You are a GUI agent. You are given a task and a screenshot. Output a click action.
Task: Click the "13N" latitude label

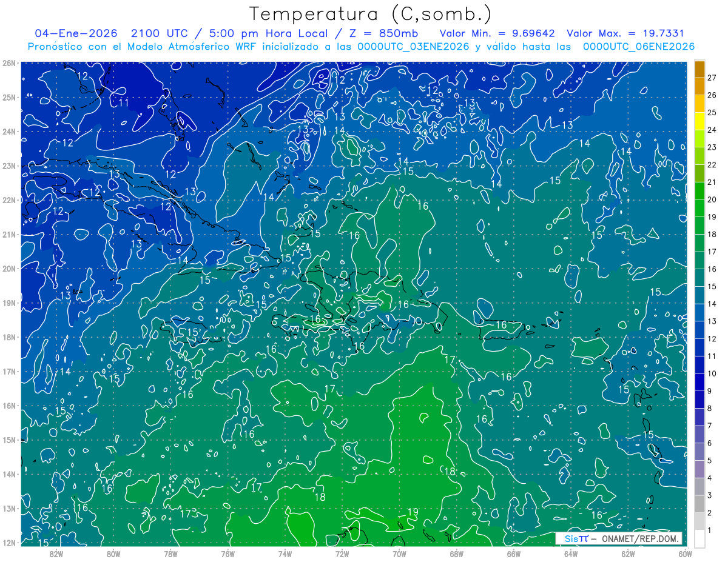pos(8,508)
